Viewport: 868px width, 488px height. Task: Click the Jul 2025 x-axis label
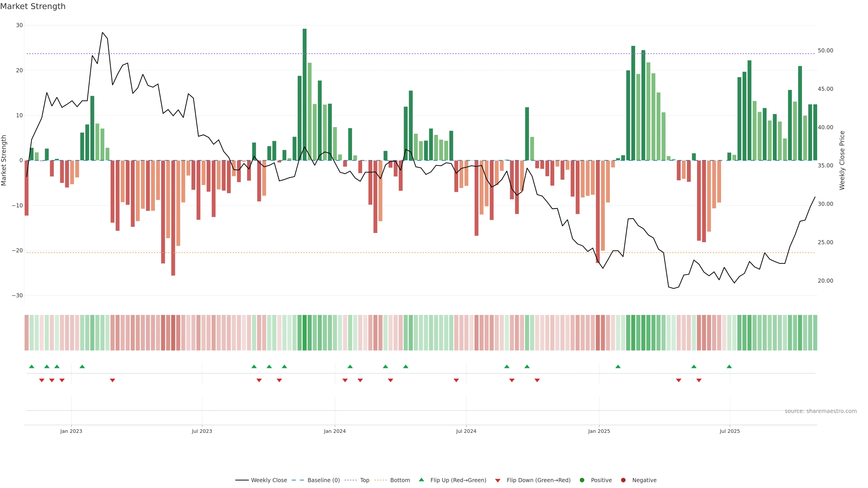(x=730, y=431)
